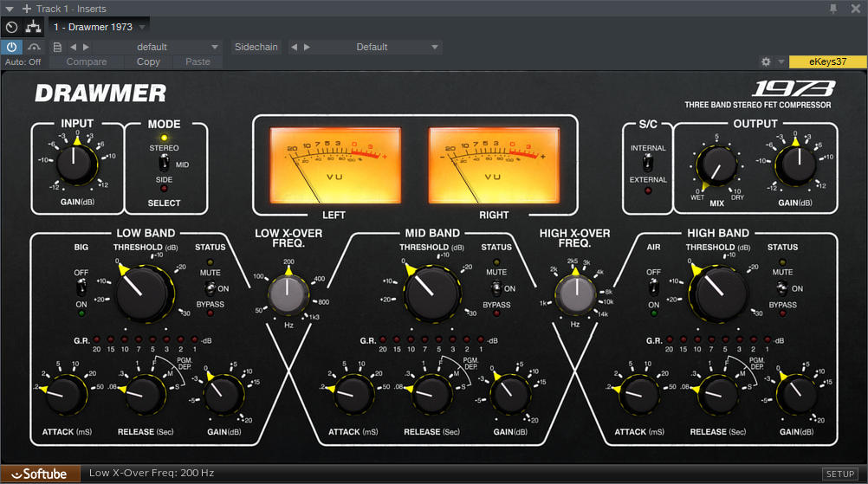Click the Softube logo
The height and width of the screenshot is (484, 868).
[x=40, y=474]
